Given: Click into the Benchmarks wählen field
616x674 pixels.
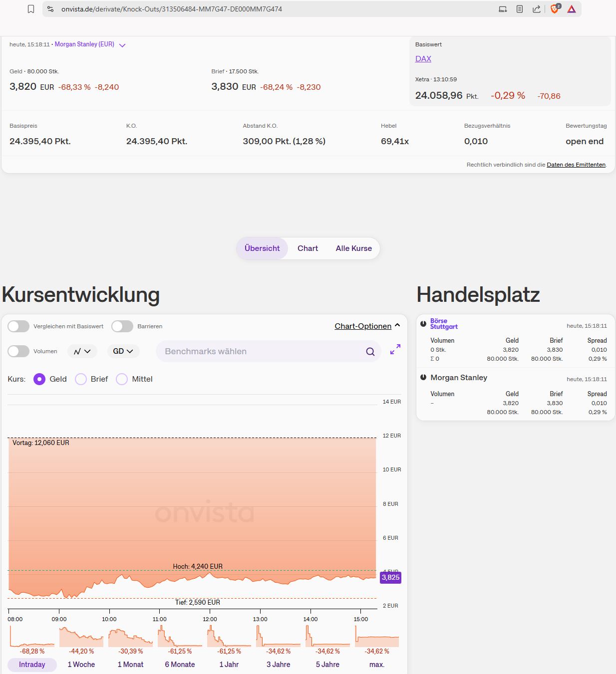Looking at the screenshot, I should (x=260, y=352).
